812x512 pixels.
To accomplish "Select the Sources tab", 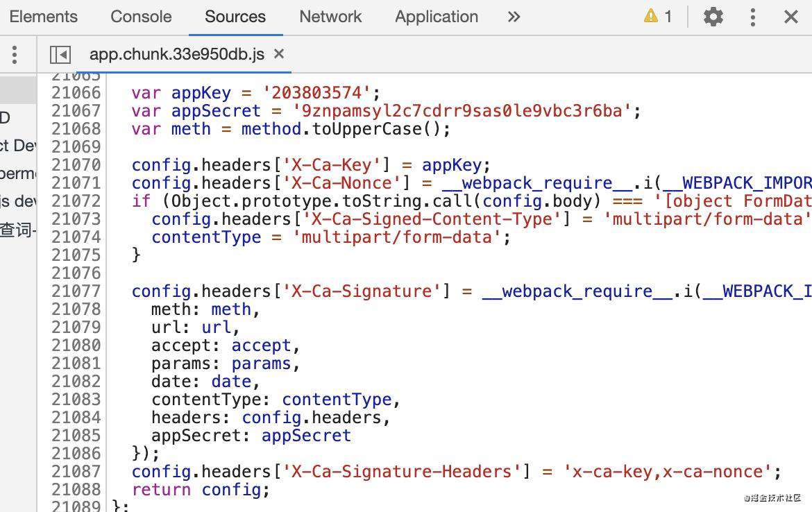I will (x=235, y=17).
